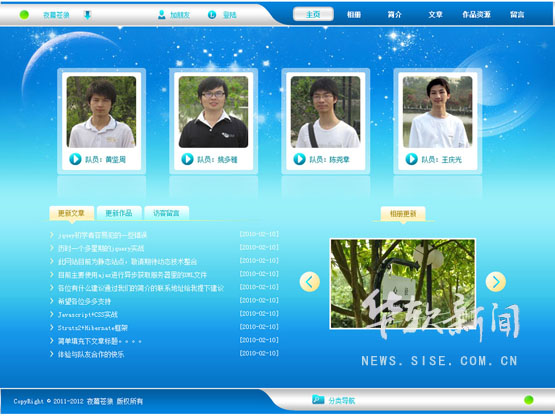
Task: Open the third team member's portrait photo
Action: click(325, 112)
